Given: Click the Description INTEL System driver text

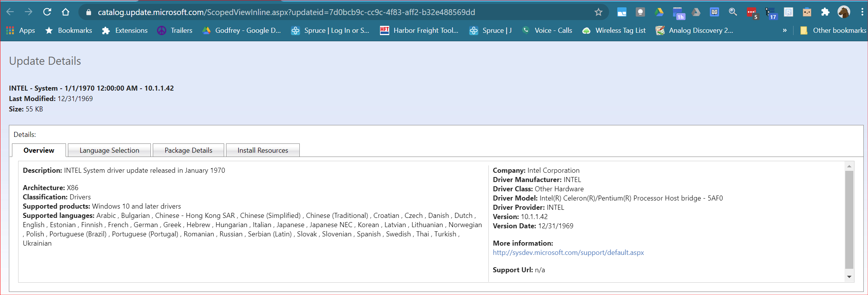Looking at the screenshot, I should (x=124, y=170).
